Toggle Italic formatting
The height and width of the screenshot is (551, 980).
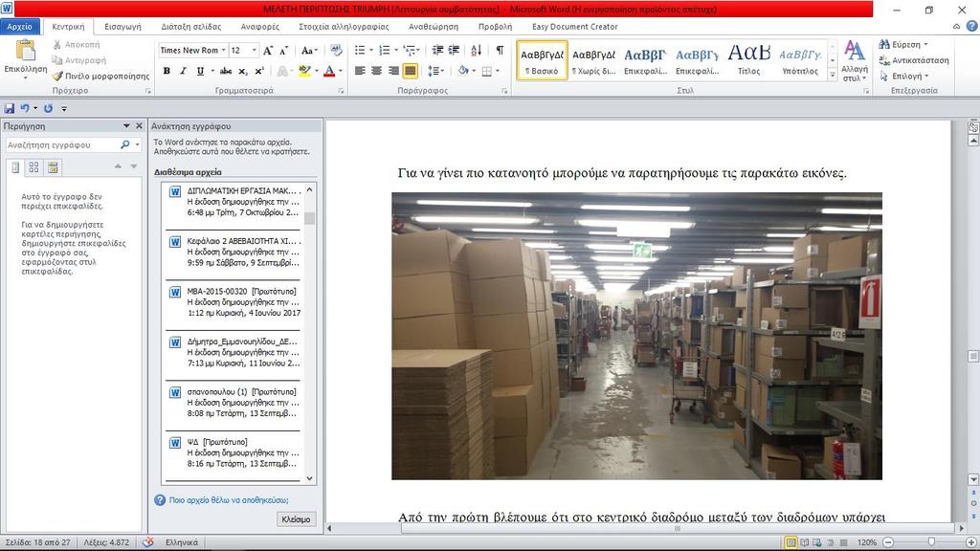tap(183, 71)
